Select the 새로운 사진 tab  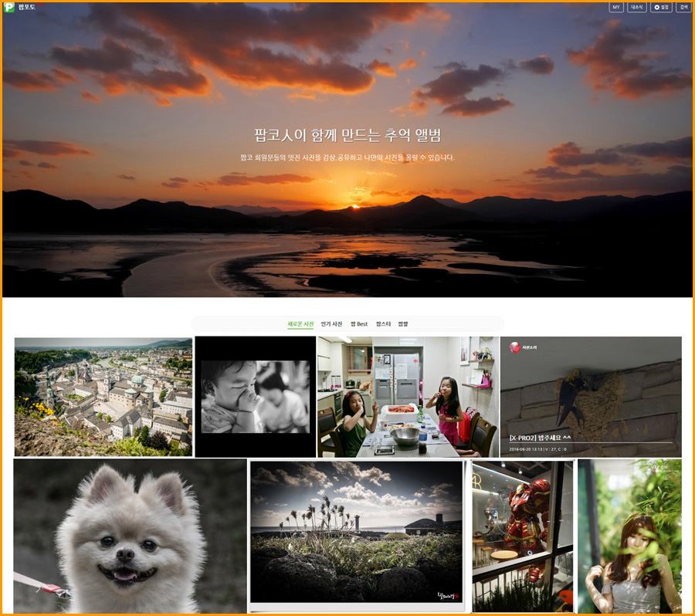pyautogui.click(x=300, y=324)
